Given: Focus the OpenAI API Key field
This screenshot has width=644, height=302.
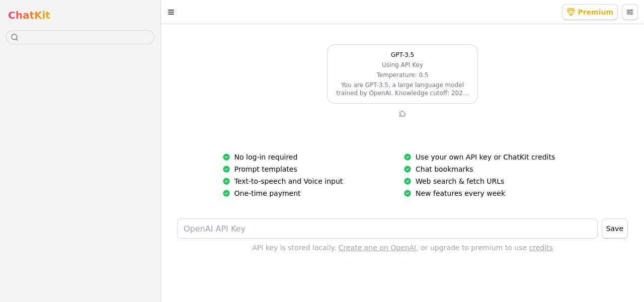Looking at the screenshot, I should point(387,229).
